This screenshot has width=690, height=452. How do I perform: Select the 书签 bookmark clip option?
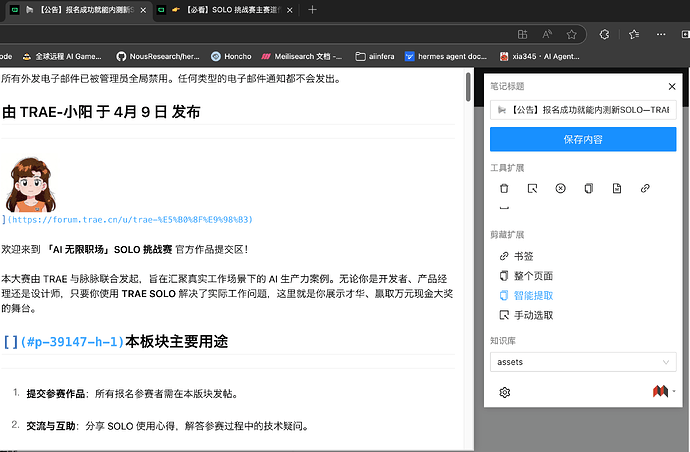(516, 256)
